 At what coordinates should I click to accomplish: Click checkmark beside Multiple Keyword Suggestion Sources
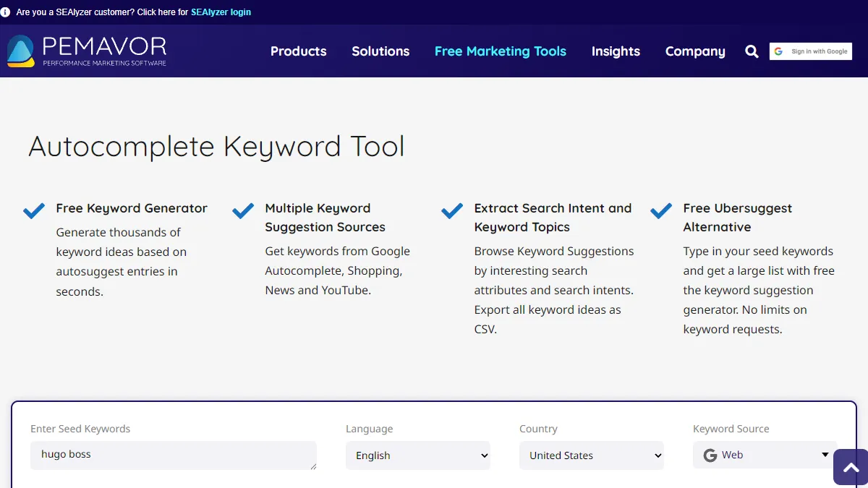tap(243, 211)
